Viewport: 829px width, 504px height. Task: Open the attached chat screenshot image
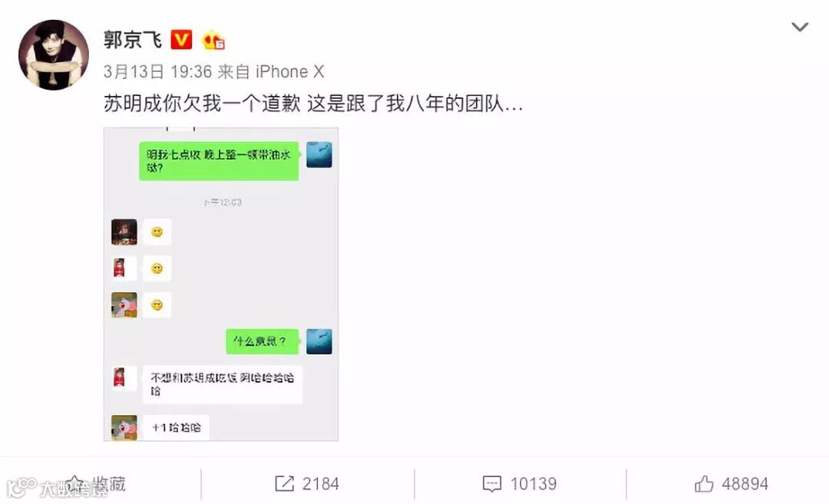coord(221,285)
